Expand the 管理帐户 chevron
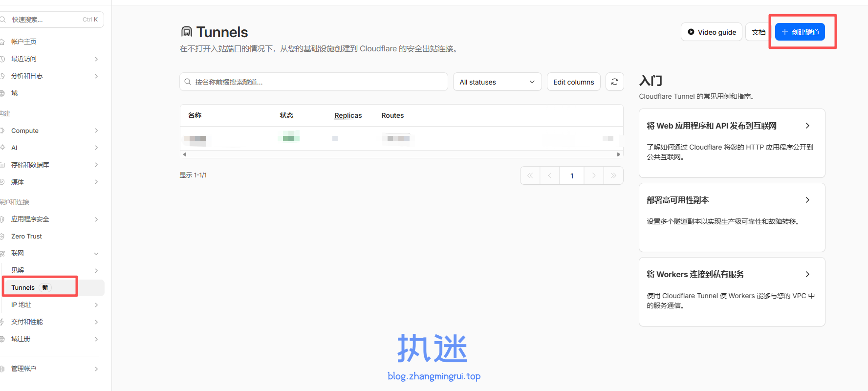This screenshot has width=868, height=391. (96, 369)
